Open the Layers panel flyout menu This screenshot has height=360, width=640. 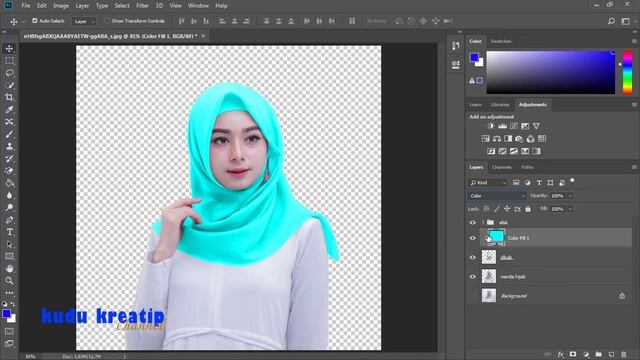[634, 167]
